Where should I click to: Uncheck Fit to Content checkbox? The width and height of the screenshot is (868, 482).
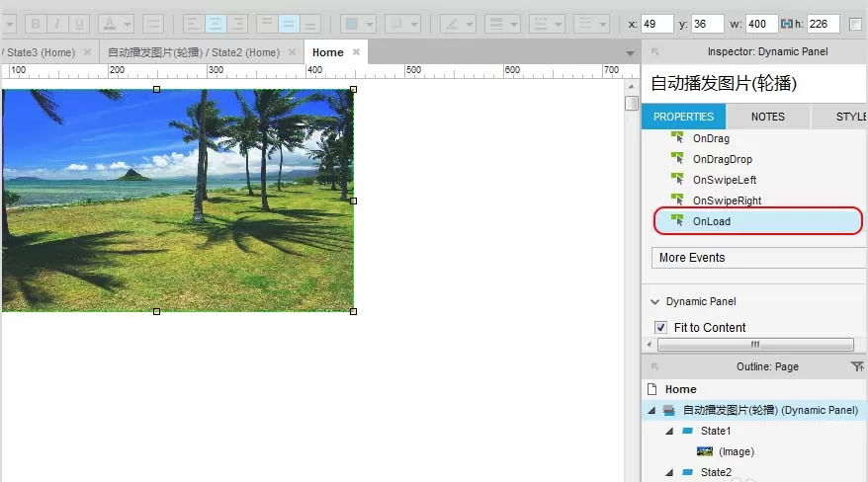coord(660,327)
